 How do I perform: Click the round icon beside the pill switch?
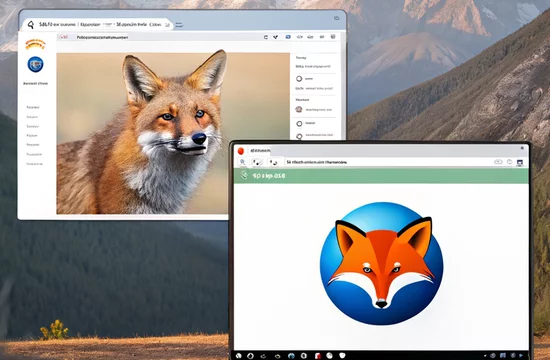click(509, 162)
